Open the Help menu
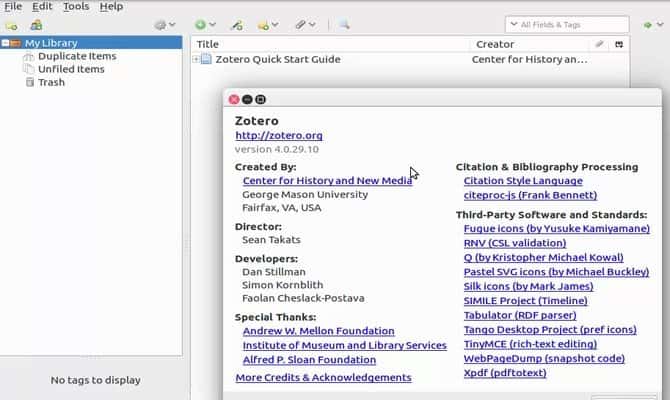Image resolution: width=670 pixels, height=400 pixels. pyautogui.click(x=111, y=6)
